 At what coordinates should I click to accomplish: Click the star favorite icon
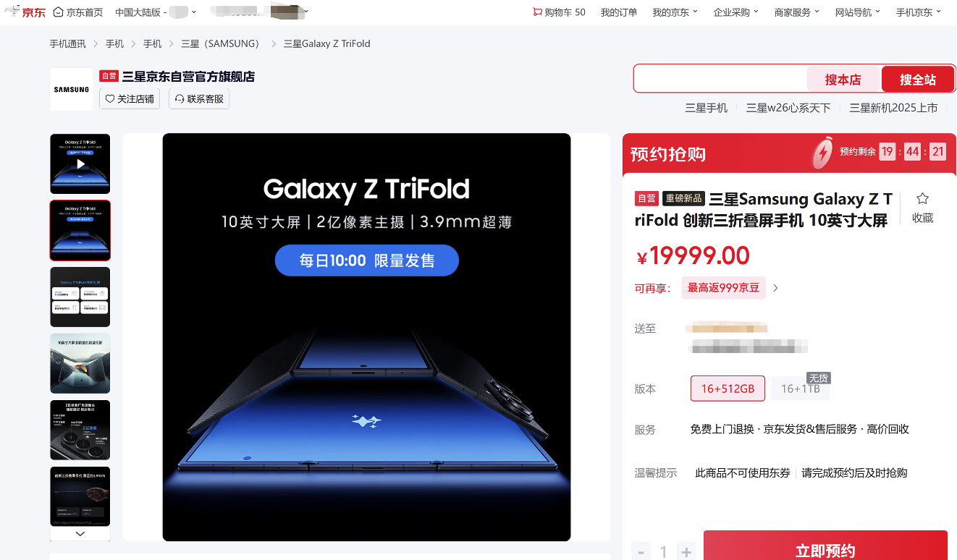click(922, 199)
